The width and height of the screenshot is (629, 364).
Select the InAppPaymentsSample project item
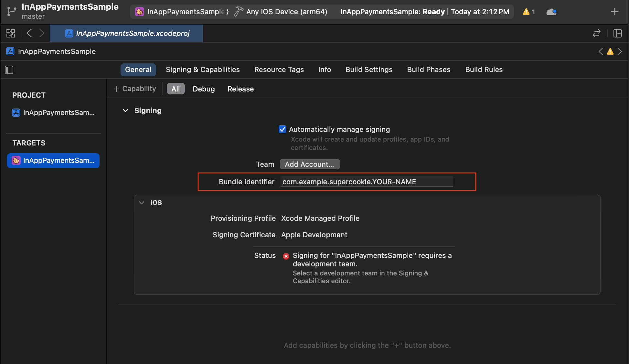tap(53, 112)
